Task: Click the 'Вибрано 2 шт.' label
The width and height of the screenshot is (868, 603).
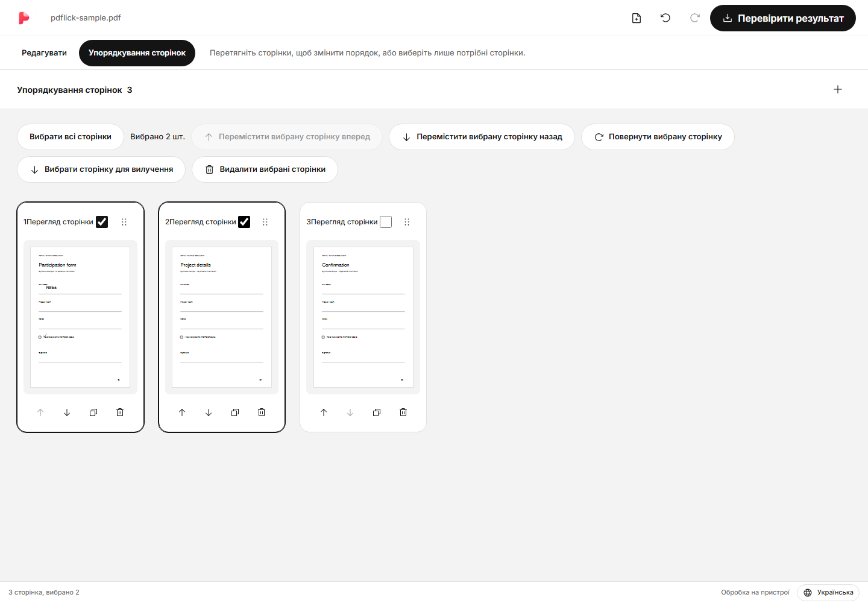Action: (x=157, y=137)
